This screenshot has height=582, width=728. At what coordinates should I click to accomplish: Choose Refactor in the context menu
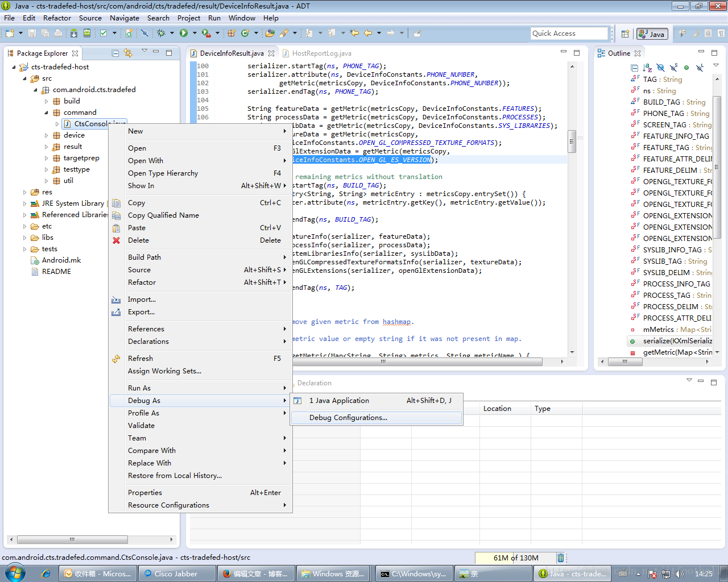(x=142, y=282)
